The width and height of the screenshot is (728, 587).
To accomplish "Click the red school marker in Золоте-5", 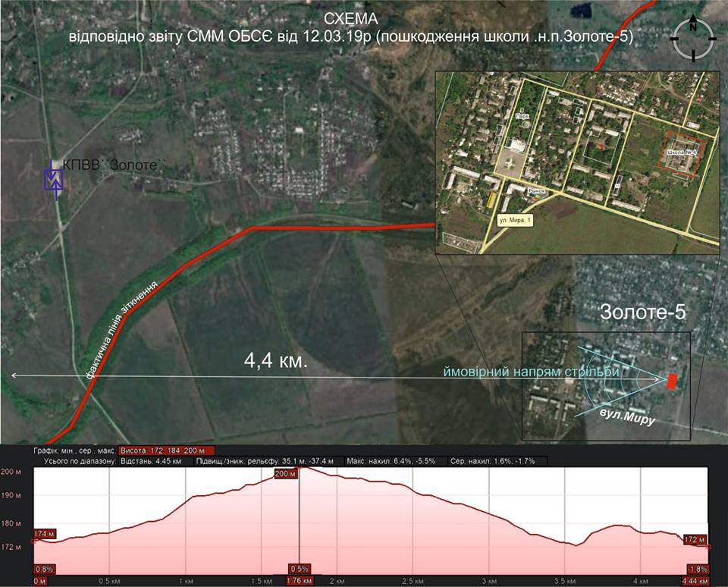I will coord(670,381).
